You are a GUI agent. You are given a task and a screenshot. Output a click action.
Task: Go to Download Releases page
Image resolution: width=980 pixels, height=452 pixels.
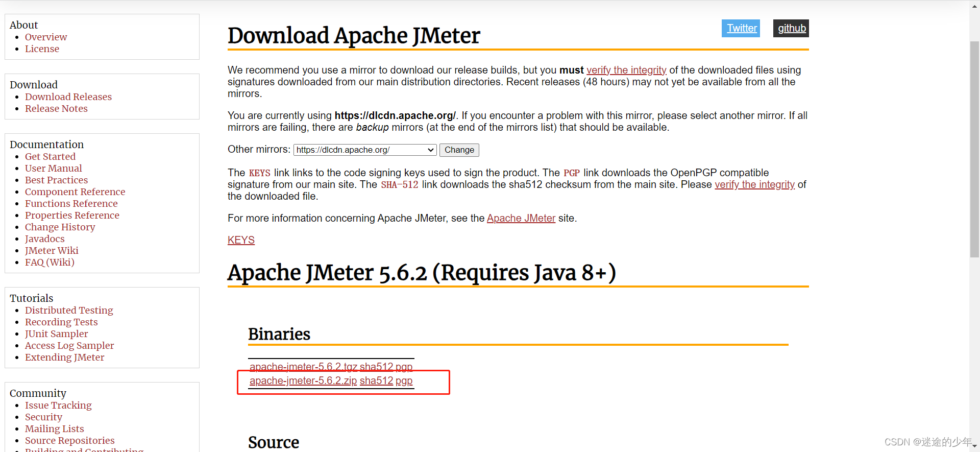tap(68, 97)
